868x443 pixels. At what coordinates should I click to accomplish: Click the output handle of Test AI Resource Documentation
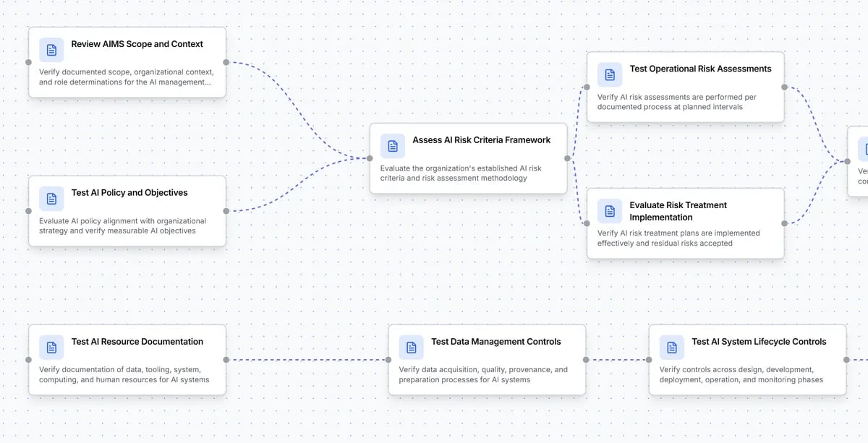(x=226, y=359)
